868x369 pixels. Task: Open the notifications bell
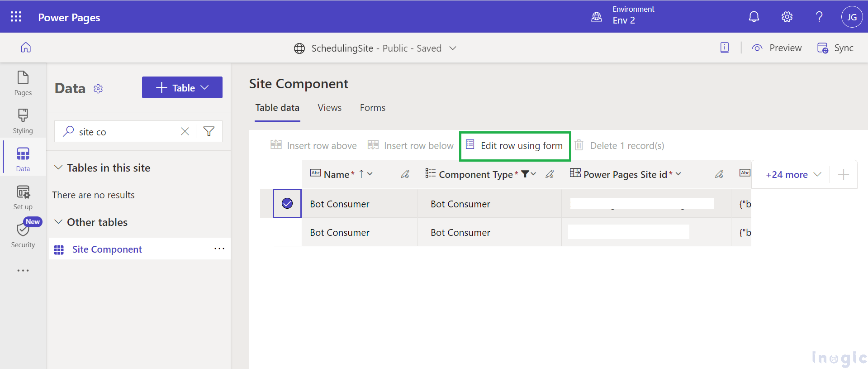click(x=754, y=17)
